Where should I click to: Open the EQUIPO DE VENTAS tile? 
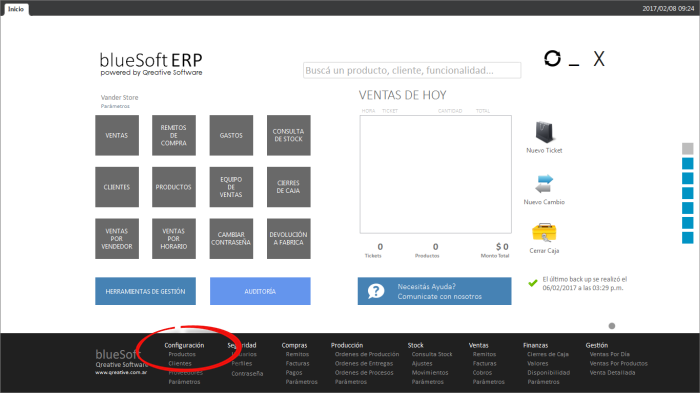(231, 187)
